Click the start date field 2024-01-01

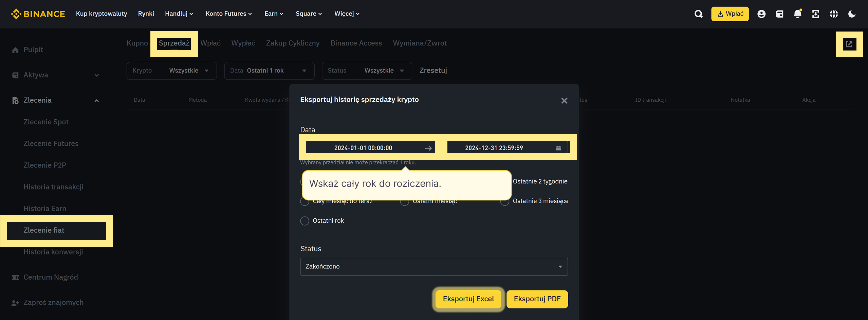pos(363,148)
